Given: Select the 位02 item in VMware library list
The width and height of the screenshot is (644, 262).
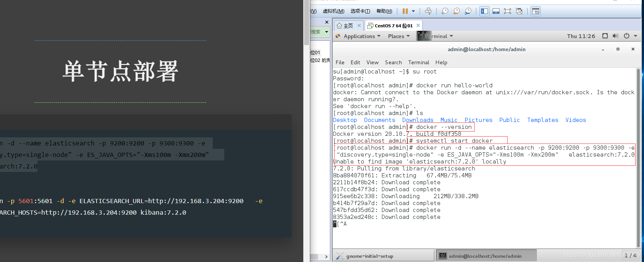Looking at the screenshot, I should [320, 60].
